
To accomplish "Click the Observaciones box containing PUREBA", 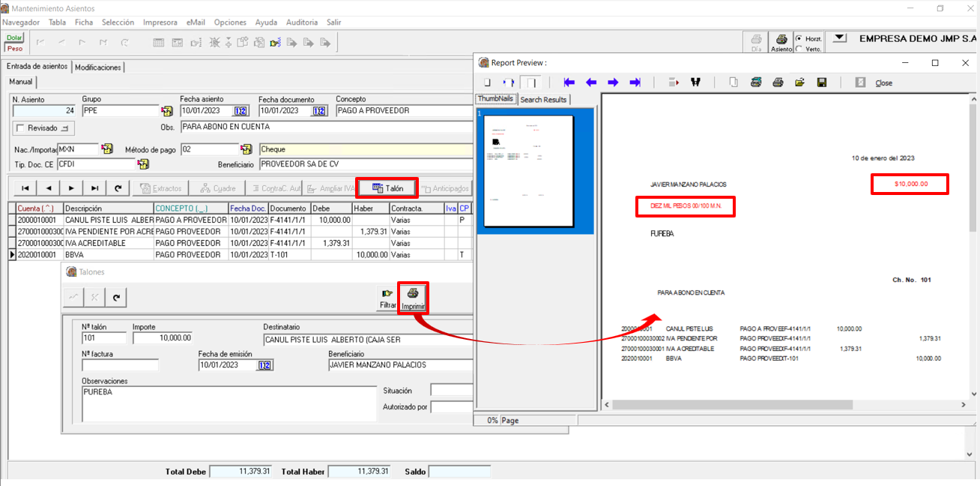I will click(x=229, y=403).
